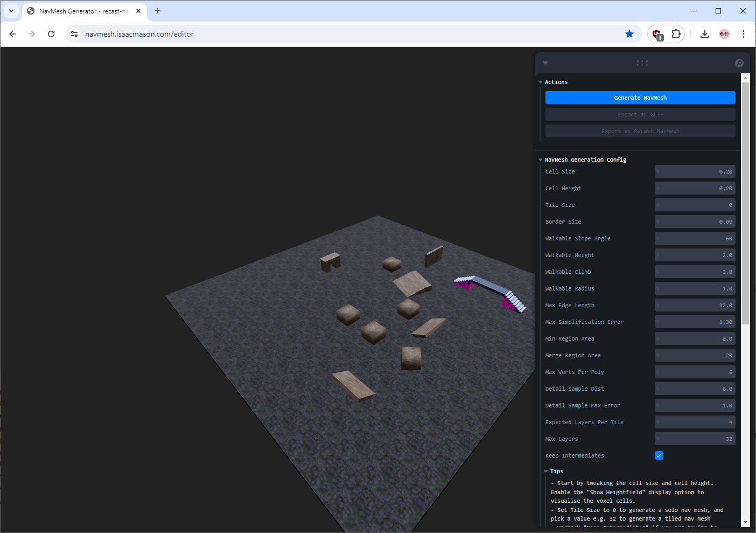Open a new browser tab
This screenshot has width=756, height=533.
tap(158, 11)
